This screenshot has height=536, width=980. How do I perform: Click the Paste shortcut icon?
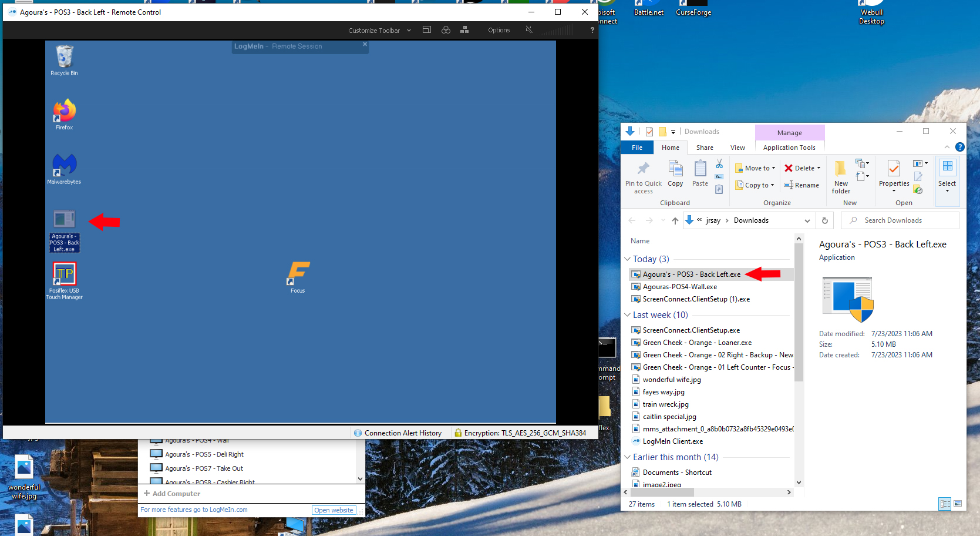[719, 189]
